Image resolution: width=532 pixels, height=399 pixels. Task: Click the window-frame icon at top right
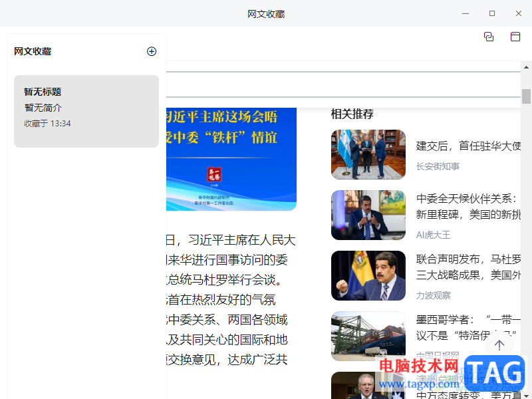(515, 37)
